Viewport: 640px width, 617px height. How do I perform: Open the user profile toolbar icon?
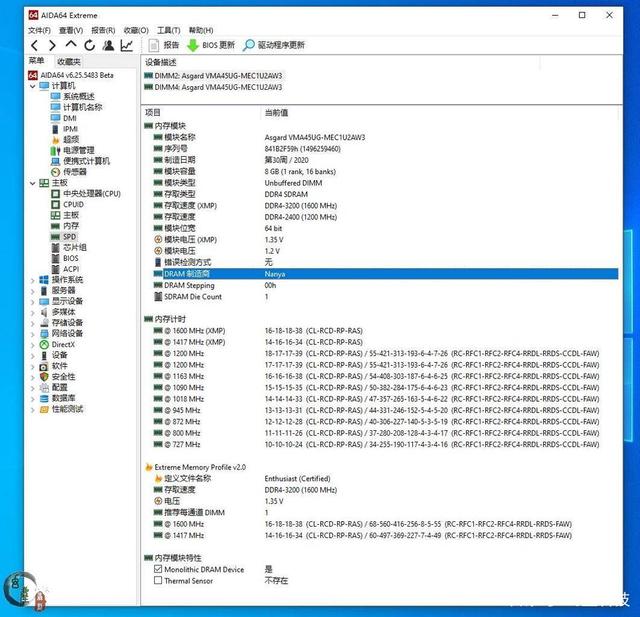tap(109, 45)
